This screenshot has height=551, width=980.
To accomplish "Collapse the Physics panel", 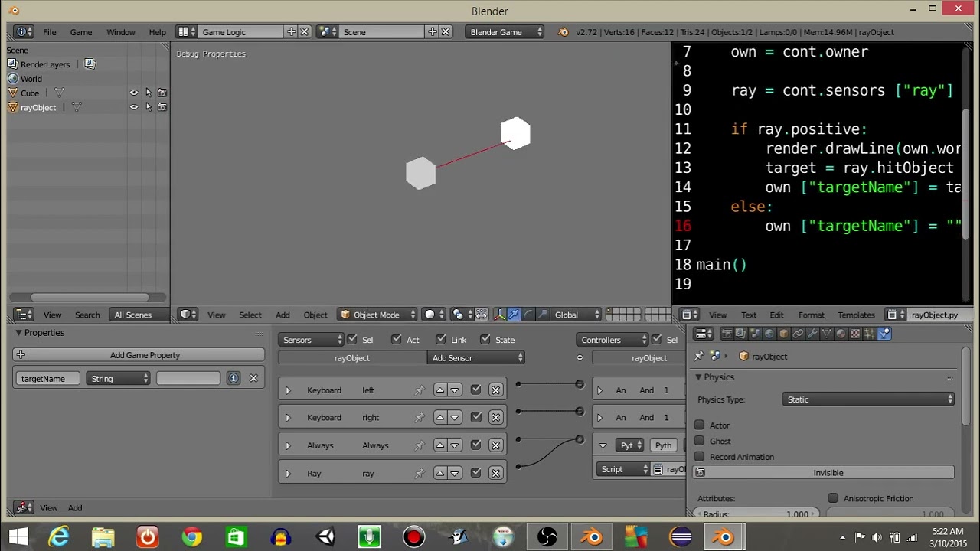I will [x=698, y=377].
